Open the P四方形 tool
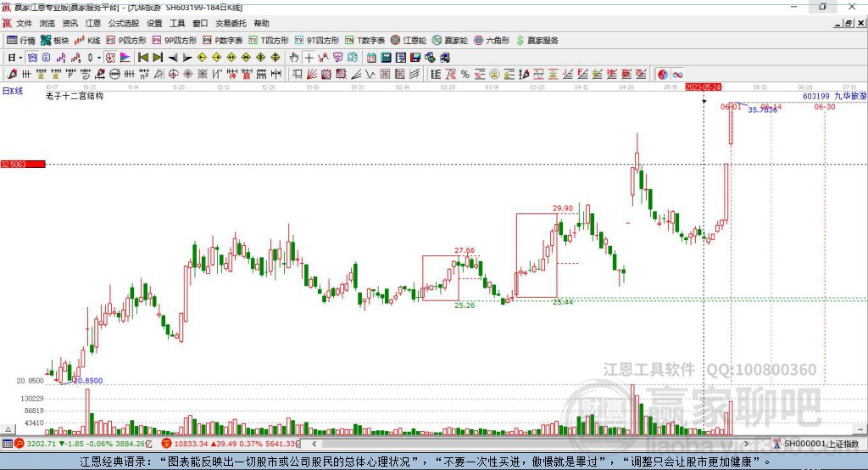Screen dimensions: 868x470 click(x=126, y=41)
